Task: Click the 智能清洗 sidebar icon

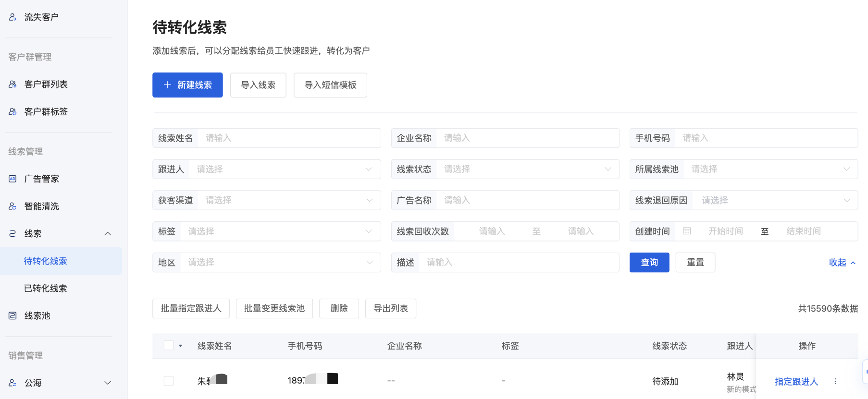Action: (13, 206)
